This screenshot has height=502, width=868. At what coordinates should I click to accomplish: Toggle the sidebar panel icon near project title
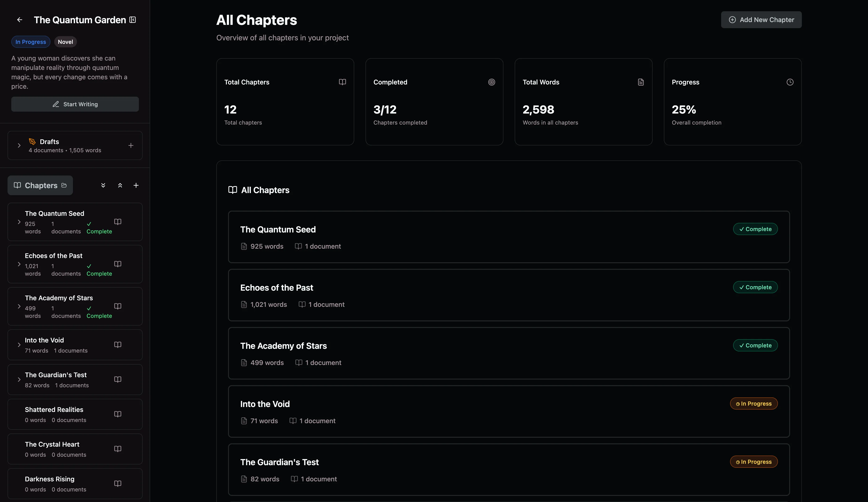pos(133,20)
